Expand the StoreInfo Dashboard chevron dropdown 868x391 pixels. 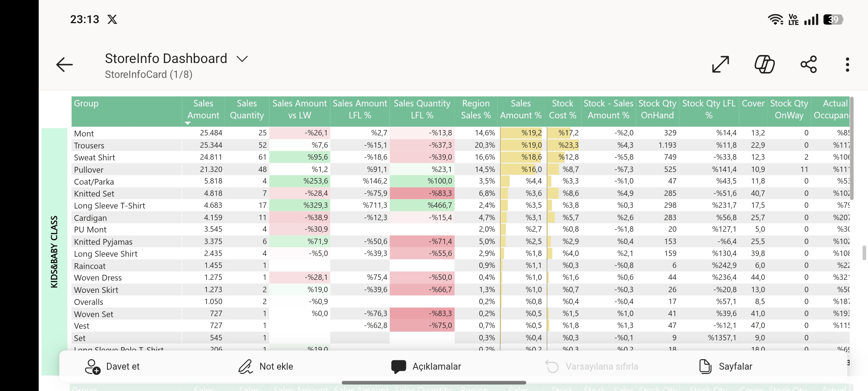(242, 59)
